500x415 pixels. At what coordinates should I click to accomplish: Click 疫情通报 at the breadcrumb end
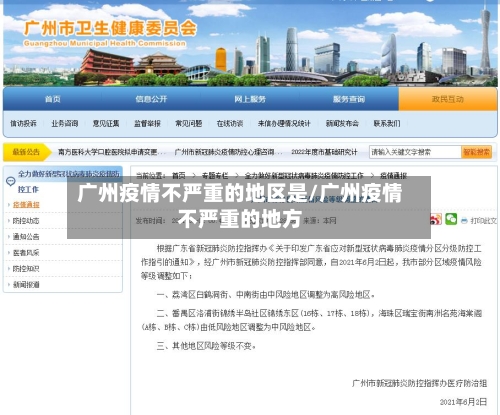click(393, 175)
